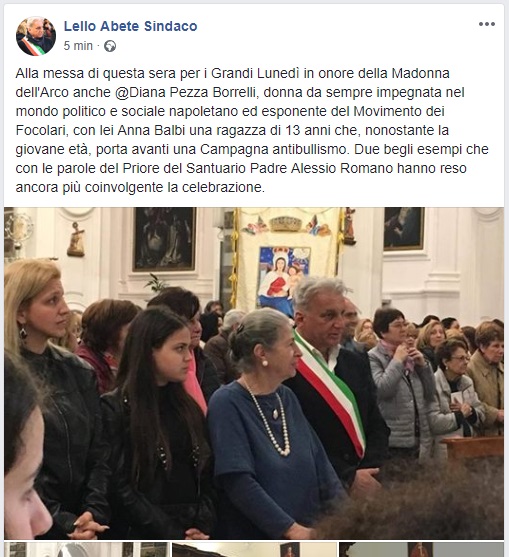Click the @Diana Pezza Borrelli mention
Screen dimensions: 509x557
pyautogui.click(x=185, y=92)
